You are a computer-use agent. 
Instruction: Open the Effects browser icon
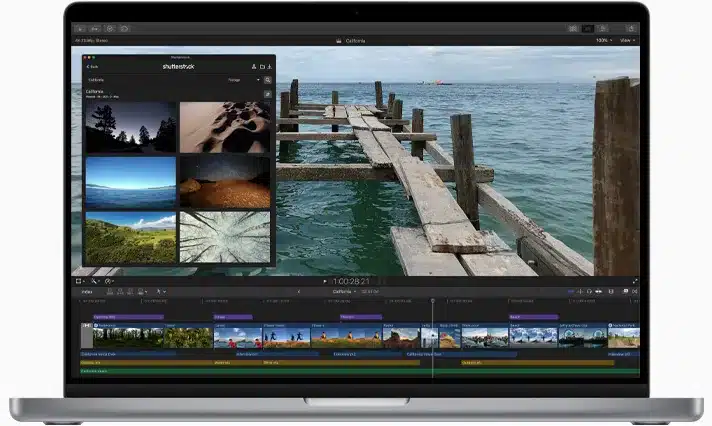626,292
